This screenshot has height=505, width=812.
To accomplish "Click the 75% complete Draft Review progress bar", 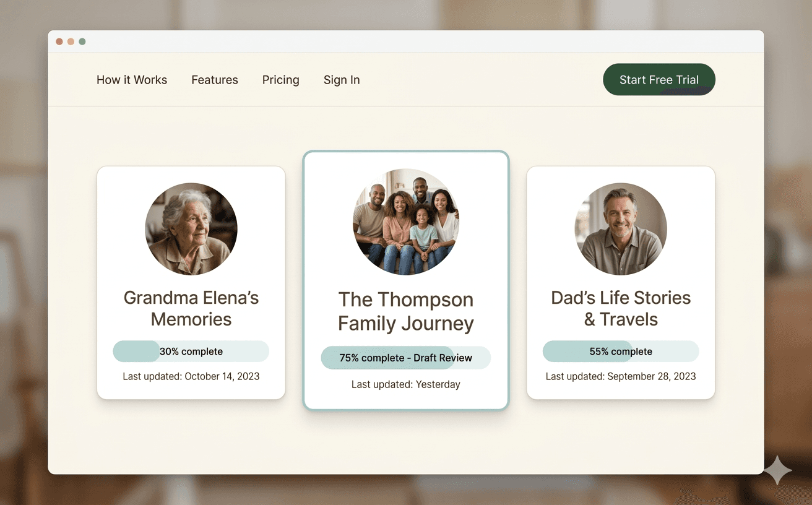I will (x=405, y=358).
